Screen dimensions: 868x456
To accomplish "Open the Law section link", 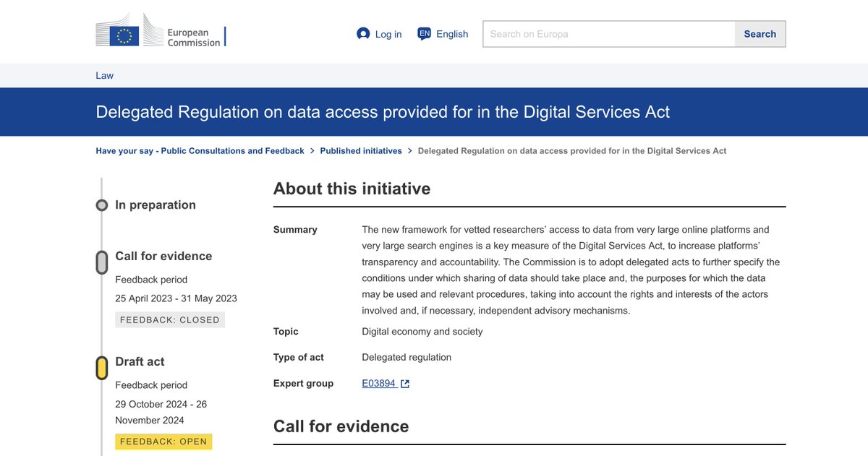I will coord(104,76).
